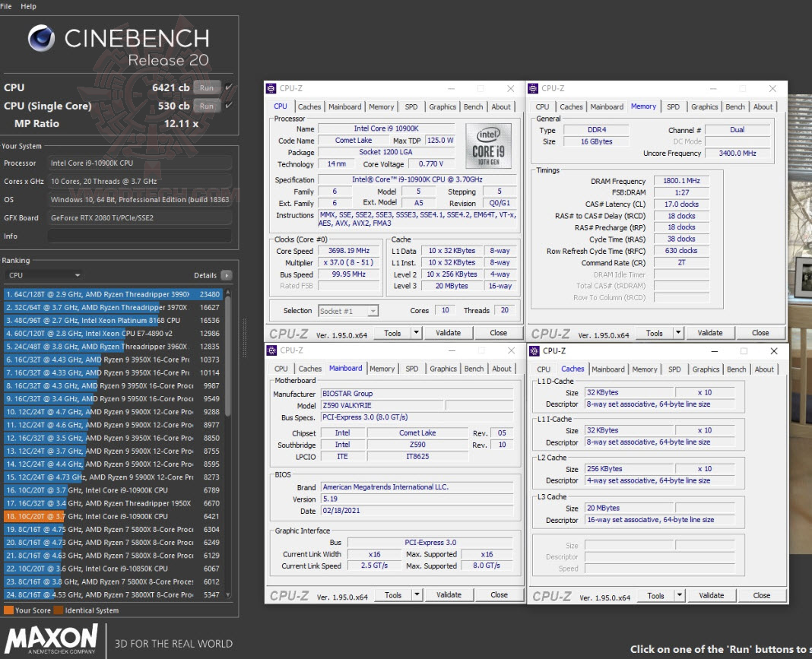The width and height of the screenshot is (812, 659).
Task: Expand Tools dropdown arrow in Caches CPU-Z
Action: pyautogui.click(x=680, y=595)
